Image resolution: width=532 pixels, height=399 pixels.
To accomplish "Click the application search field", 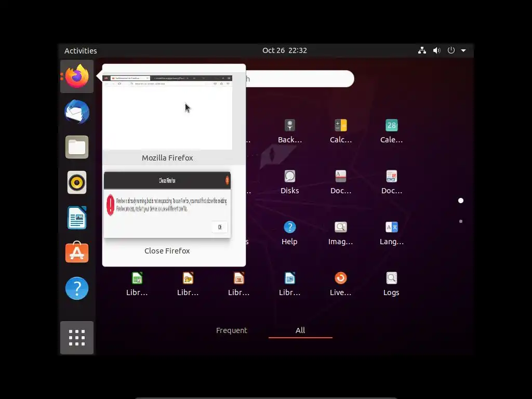I will (x=300, y=79).
